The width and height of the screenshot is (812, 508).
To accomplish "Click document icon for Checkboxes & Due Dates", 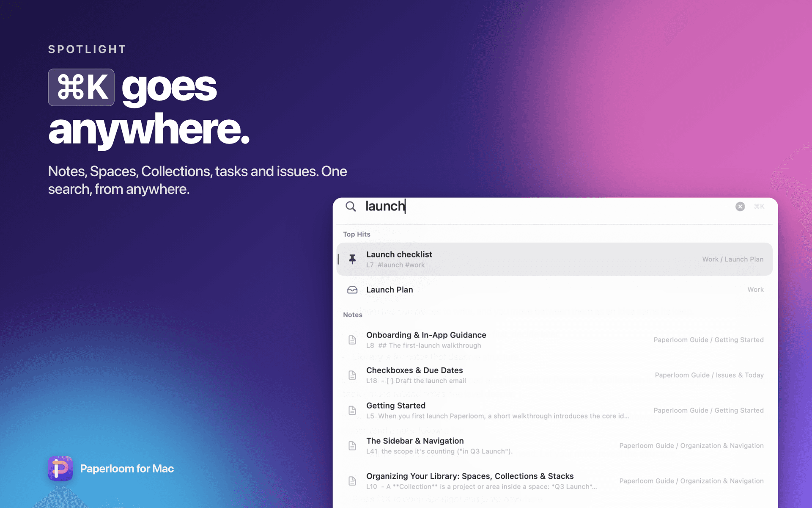I will pos(352,375).
